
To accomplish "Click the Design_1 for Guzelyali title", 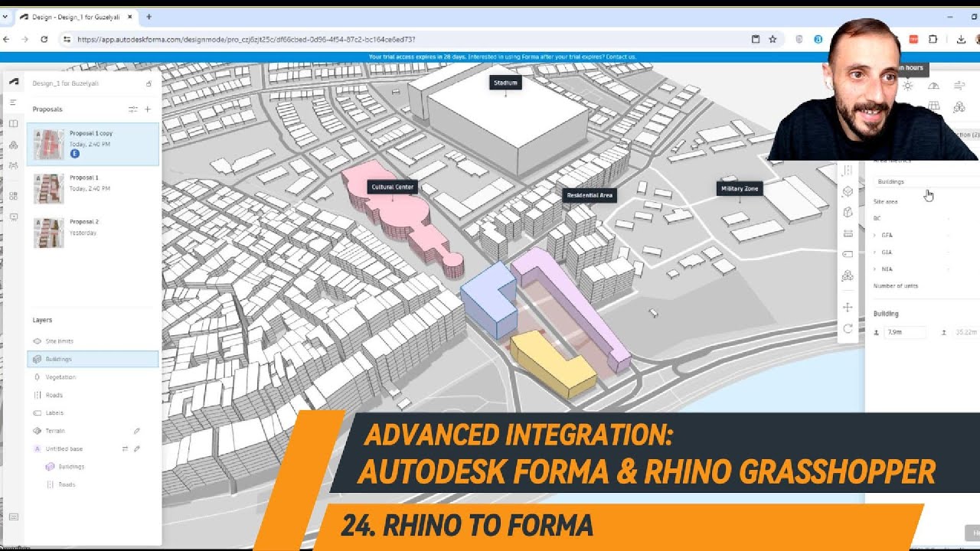I will (x=66, y=83).
